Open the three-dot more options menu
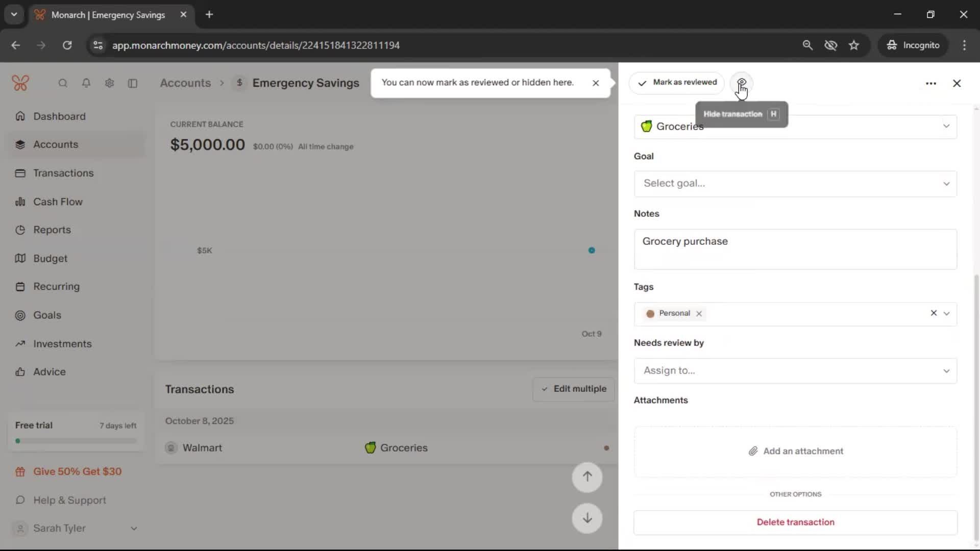The width and height of the screenshot is (980, 551). (930, 83)
